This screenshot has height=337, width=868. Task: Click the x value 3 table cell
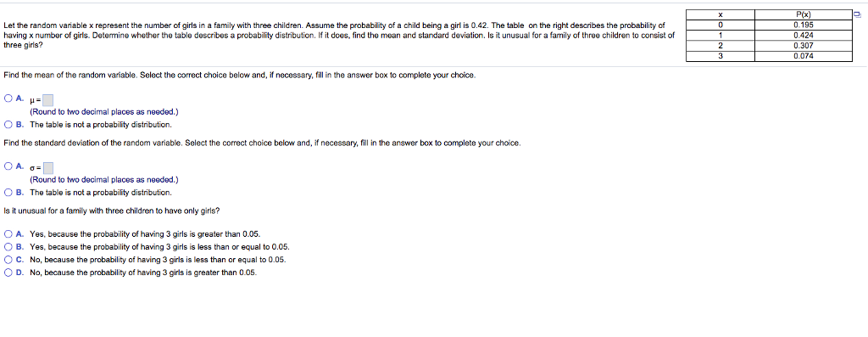(x=720, y=56)
